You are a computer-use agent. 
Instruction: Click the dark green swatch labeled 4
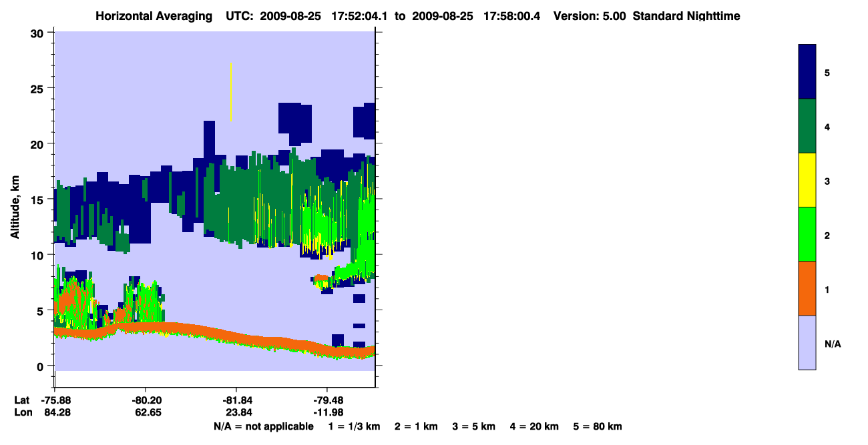(807, 126)
